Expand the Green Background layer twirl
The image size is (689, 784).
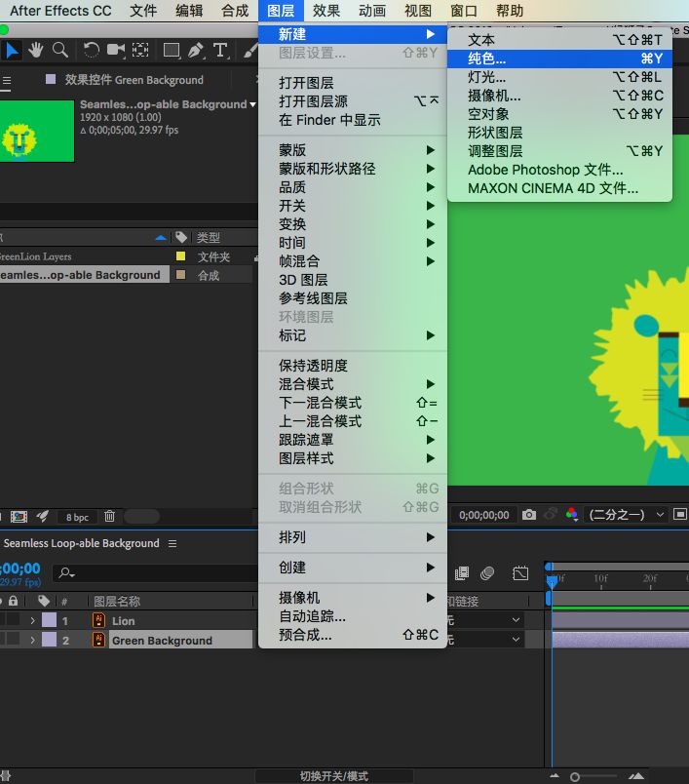pos(32,641)
